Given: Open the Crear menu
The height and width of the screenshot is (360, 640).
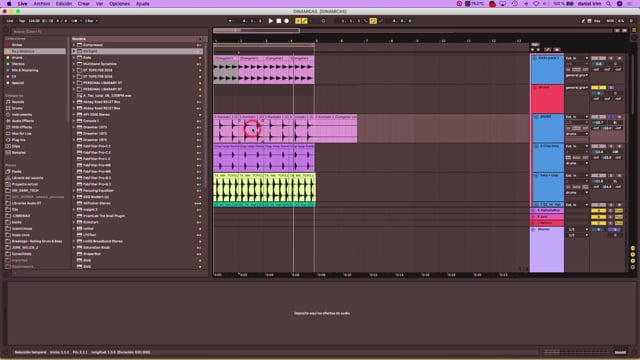Looking at the screenshot, I should (x=84, y=4).
